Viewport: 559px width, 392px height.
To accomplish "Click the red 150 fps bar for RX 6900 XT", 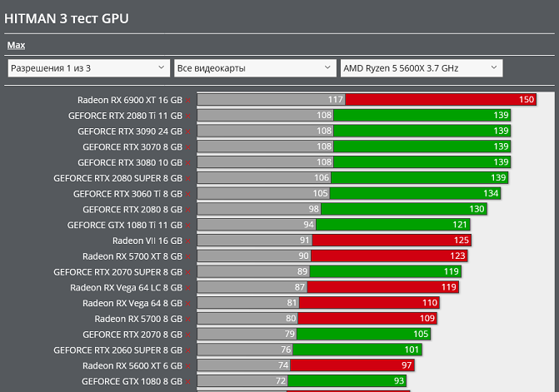I will coord(441,99).
